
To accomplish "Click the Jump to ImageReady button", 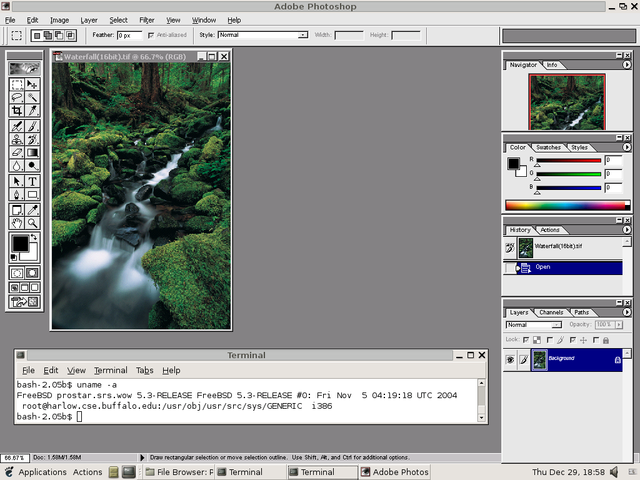I will click(x=24, y=302).
